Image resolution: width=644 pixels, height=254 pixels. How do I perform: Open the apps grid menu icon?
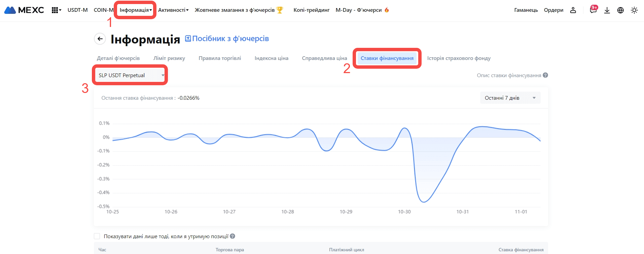pos(55,10)
